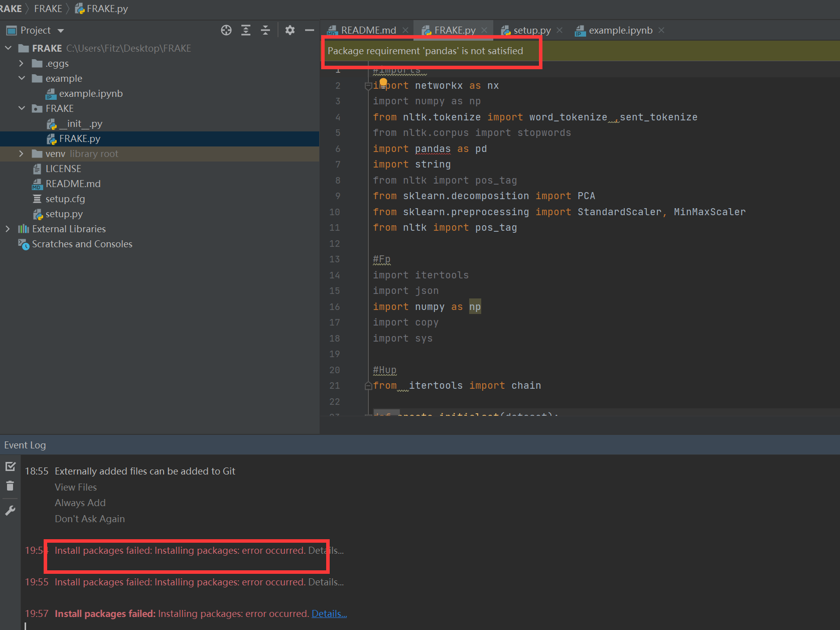The width and height of the screenshot is (840, 630).
Task: Click the 'import copy' code line
Action: click(406, 323)
